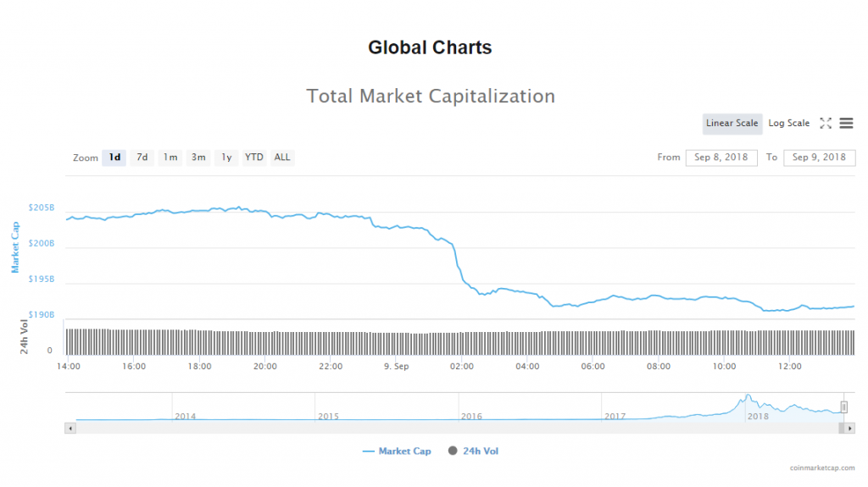Screen dimensions: 868x487
Task: Open the chart hamburger menu
Action: (846, 124)
